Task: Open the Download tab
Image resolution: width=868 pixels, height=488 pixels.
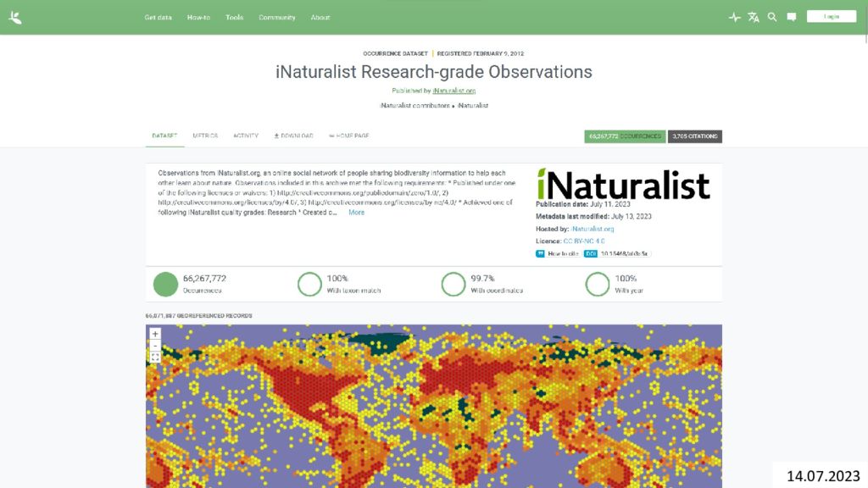Action: 294,136
